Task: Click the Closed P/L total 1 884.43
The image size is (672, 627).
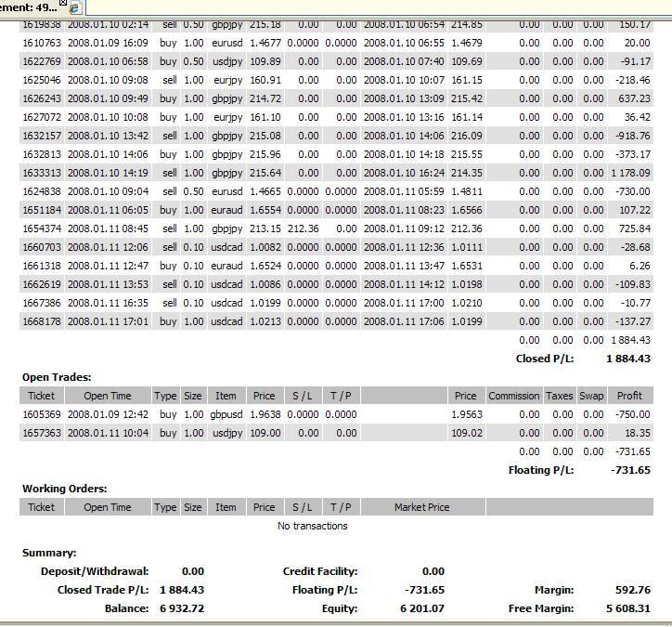Action: coord(628,359)
